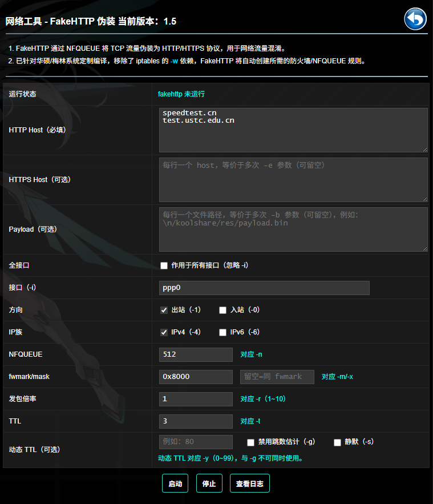The height and width of the screenshot is (504, 433).
Task: Grab the HTTPS Host textarea resize handle
Action: 425,199
